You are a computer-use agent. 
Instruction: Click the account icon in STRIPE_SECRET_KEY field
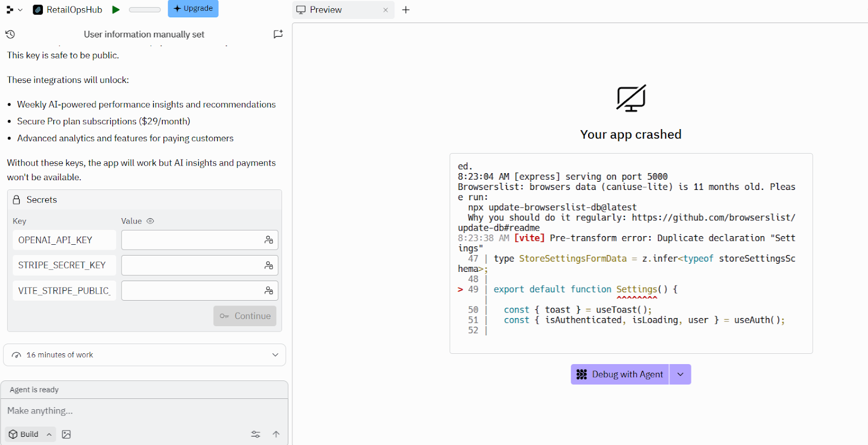269,265
